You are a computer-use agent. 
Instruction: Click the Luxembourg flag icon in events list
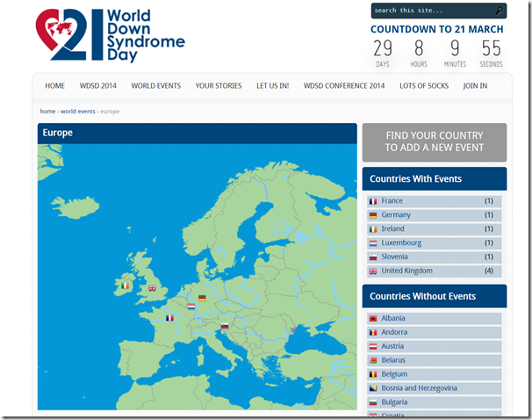(373, 243)
